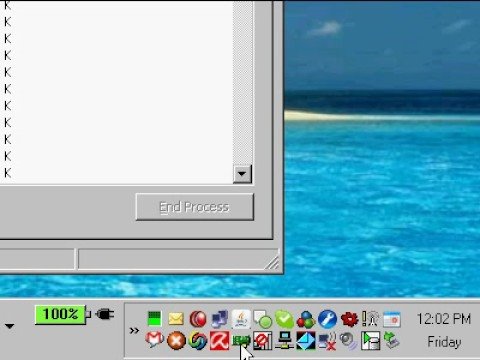This screenshot has width=480, height=360.
Task: Click the Gmail notifier tray icon
Action: 154,340
